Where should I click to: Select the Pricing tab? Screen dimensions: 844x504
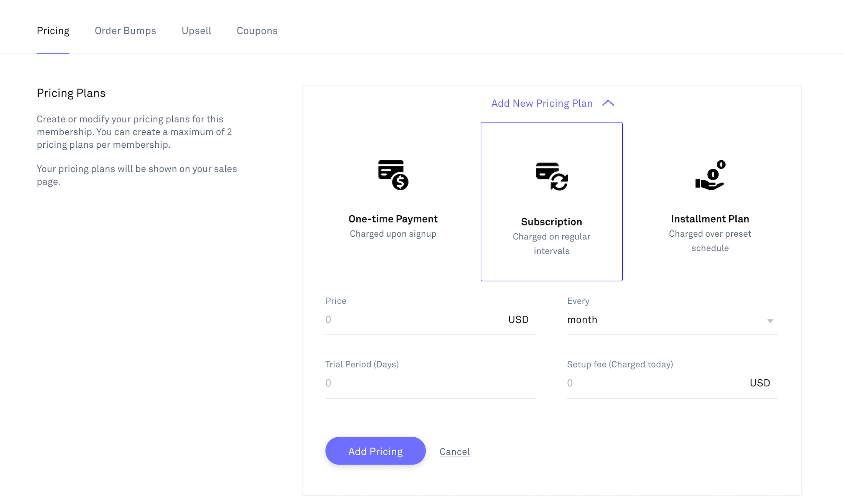point(53,31)
